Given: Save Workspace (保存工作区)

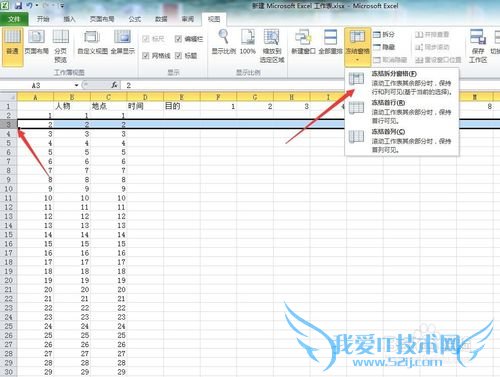Looking at the screenshot, I should coord(478,46).
